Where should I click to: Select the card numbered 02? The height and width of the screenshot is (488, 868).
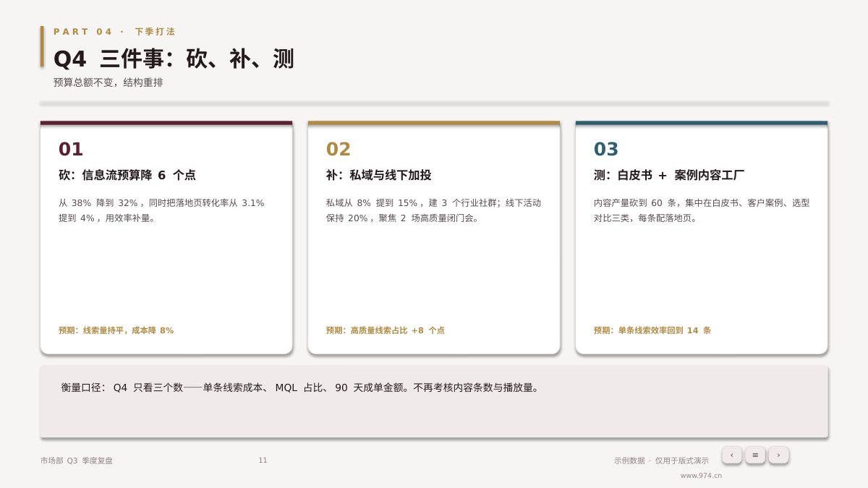tap(434, 238)
